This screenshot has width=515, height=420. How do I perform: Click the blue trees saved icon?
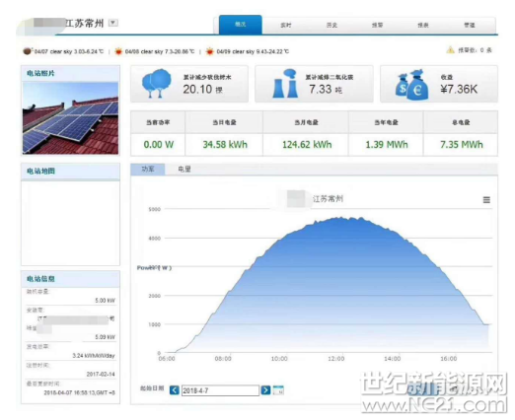click(156, 83)
